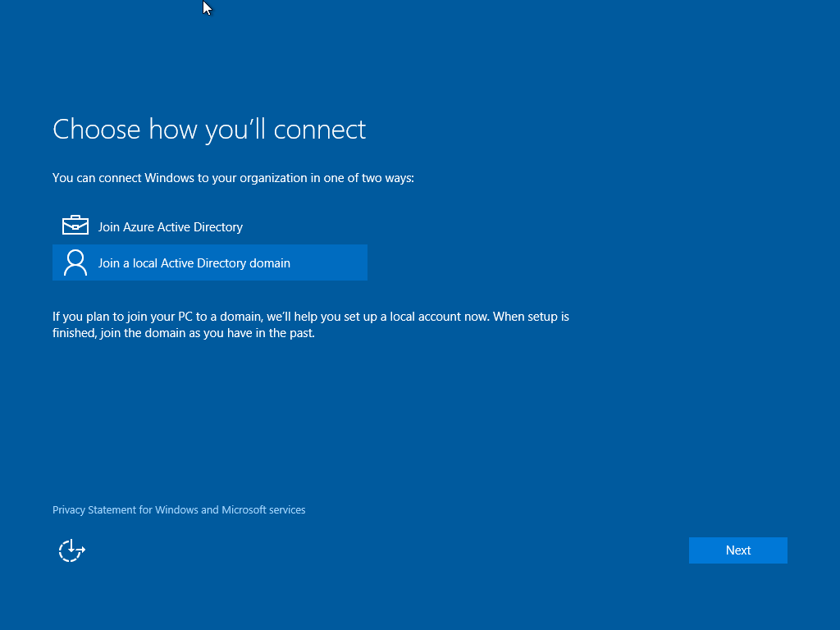Click the Next button
840x630 pixels.
click(x=737, y=550)
